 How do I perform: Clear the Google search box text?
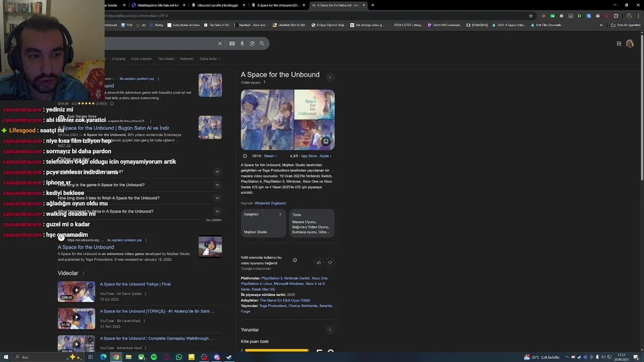pyautogui.click(x=219, y=44)
